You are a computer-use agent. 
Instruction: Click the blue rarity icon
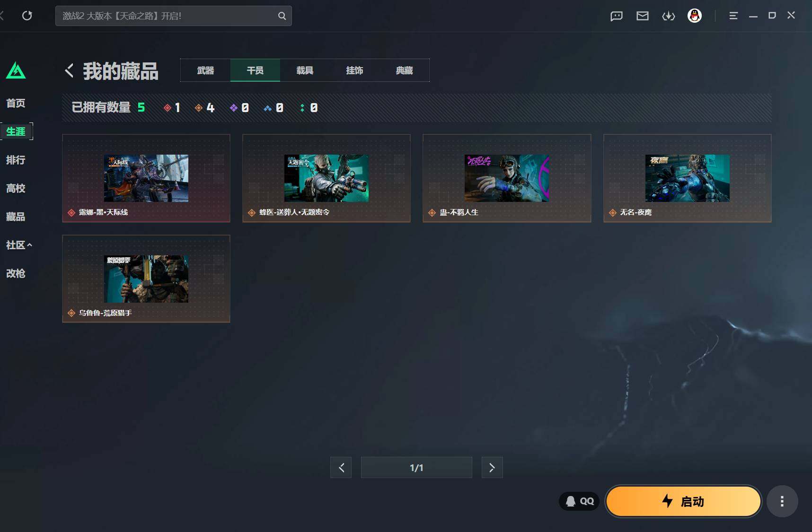[x=268, y=108]
